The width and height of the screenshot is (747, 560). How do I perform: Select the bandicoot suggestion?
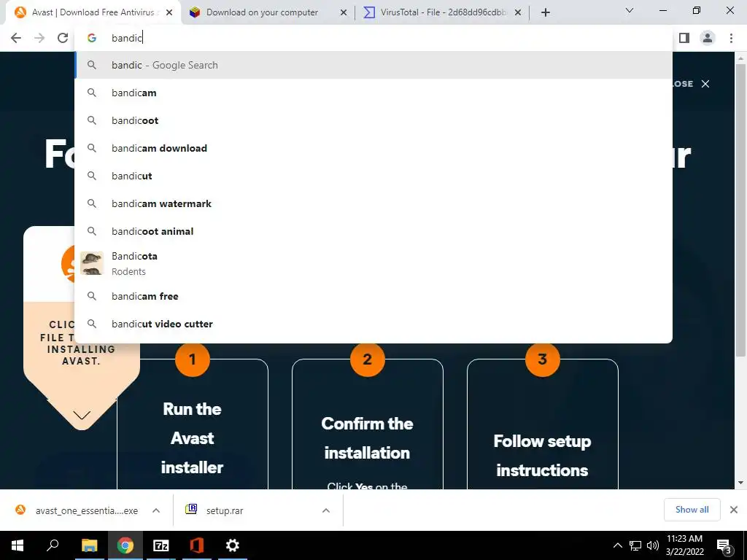[x=373, y=120]
